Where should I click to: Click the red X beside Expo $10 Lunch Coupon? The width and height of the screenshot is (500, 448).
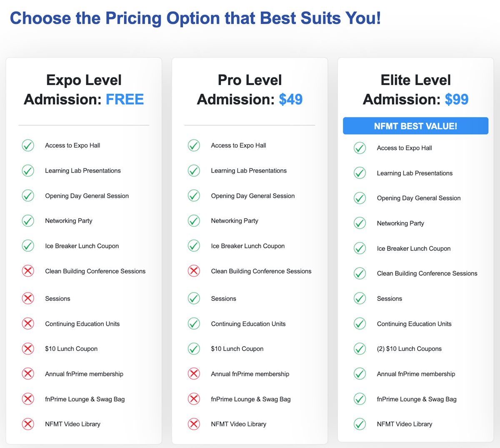click(x=28, y=348)
